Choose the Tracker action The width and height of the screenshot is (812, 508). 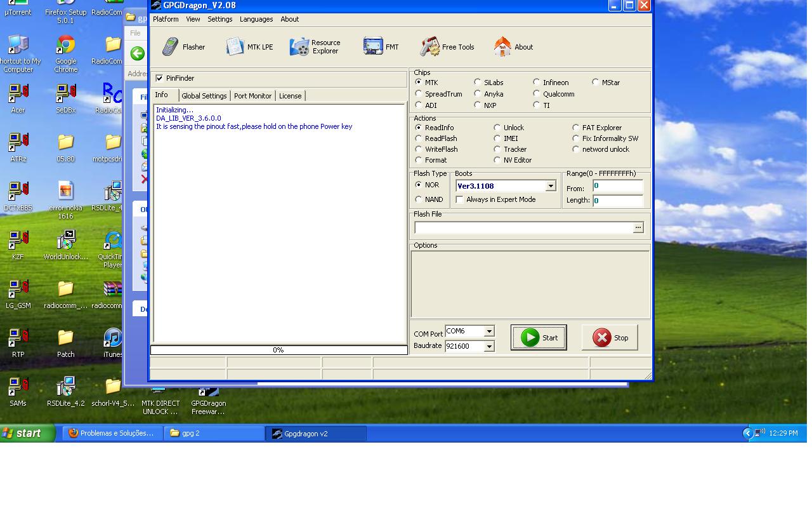[497, 149]
